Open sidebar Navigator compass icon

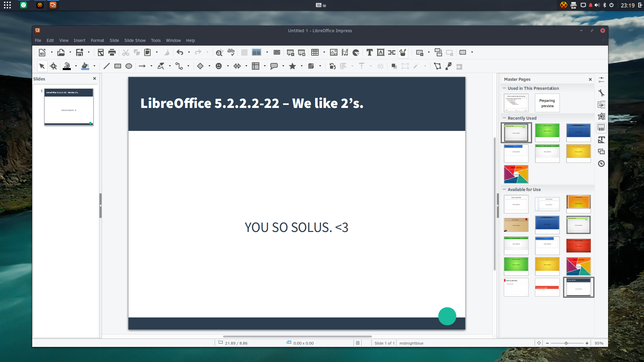[x=601, y=164]
